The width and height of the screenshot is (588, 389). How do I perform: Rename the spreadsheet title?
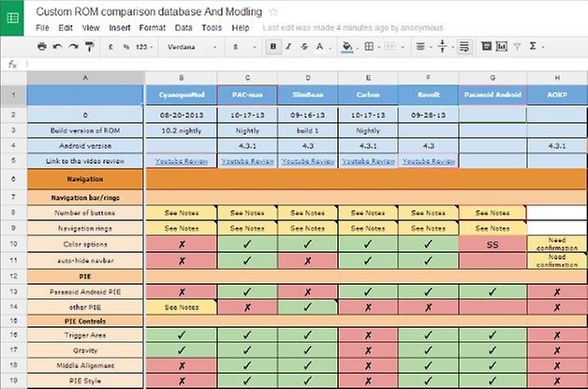(149, 11)
